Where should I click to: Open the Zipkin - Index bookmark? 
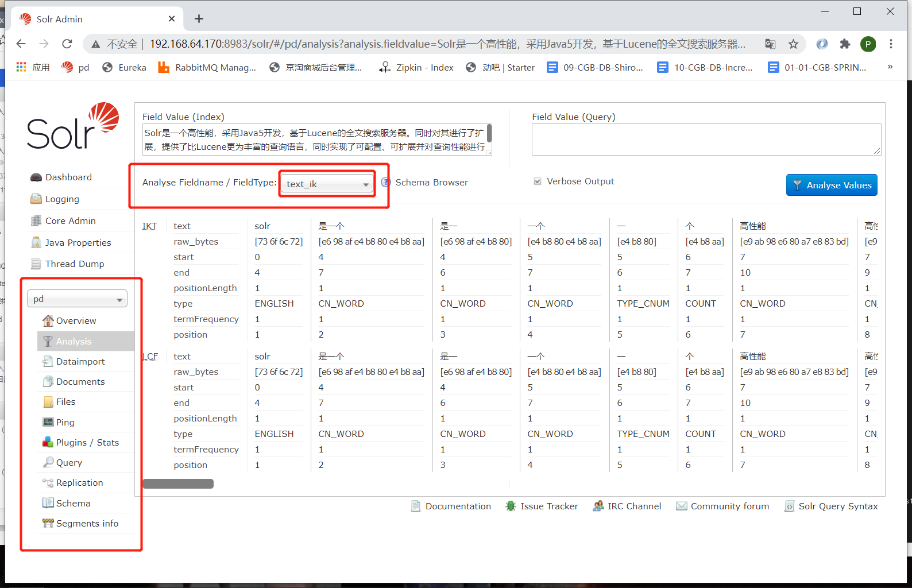pos(416,68)
